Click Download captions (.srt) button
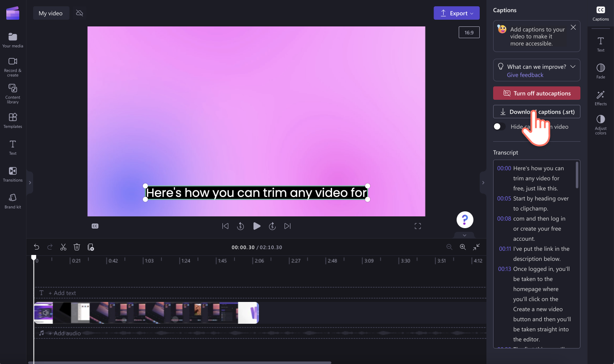The width and height of the screenshot is (614, 364). (x=537, y=112)
